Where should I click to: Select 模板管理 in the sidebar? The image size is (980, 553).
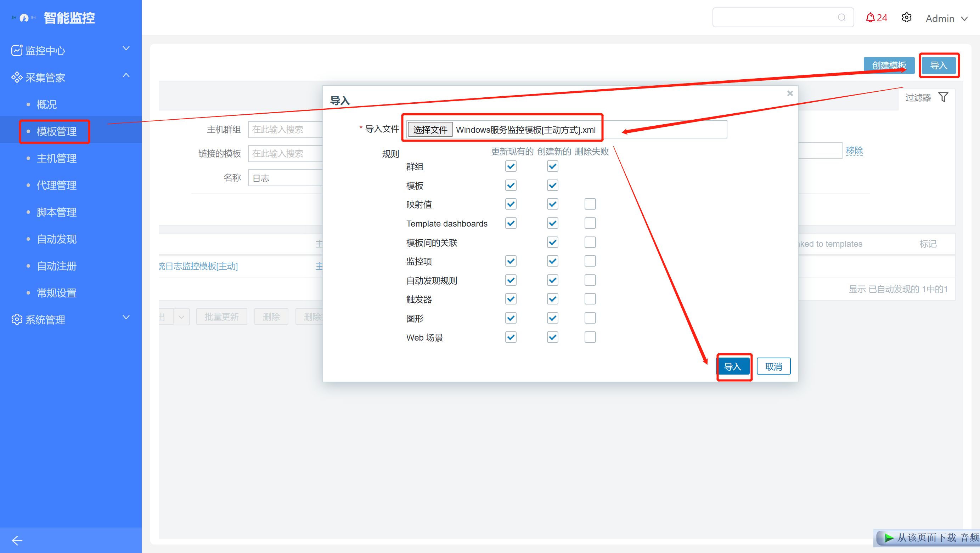click(56, 131)
